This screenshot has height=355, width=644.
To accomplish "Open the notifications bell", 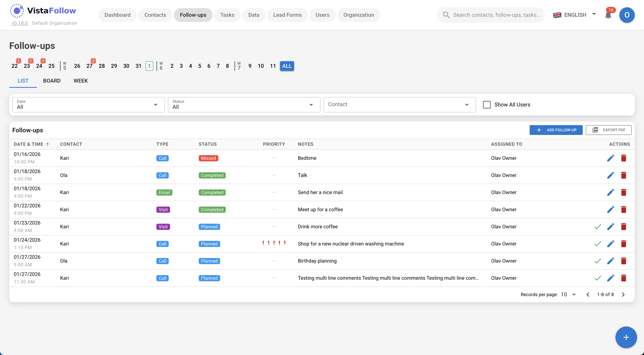I will click(608, 15).
